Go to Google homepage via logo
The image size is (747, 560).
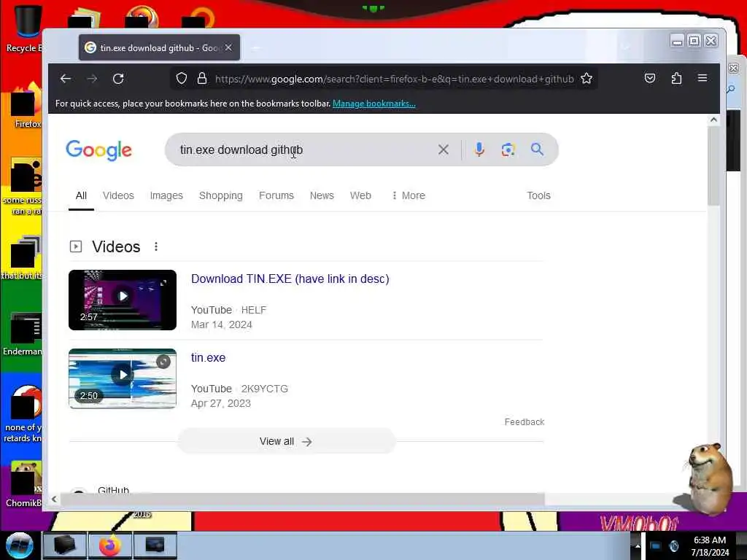coord(98,150)
